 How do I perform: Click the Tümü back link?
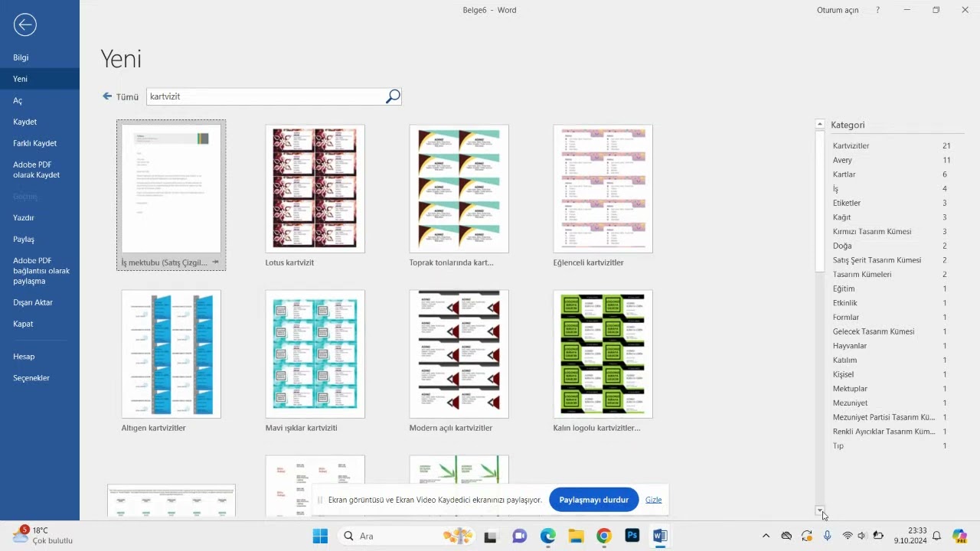(x=127, y=97)
